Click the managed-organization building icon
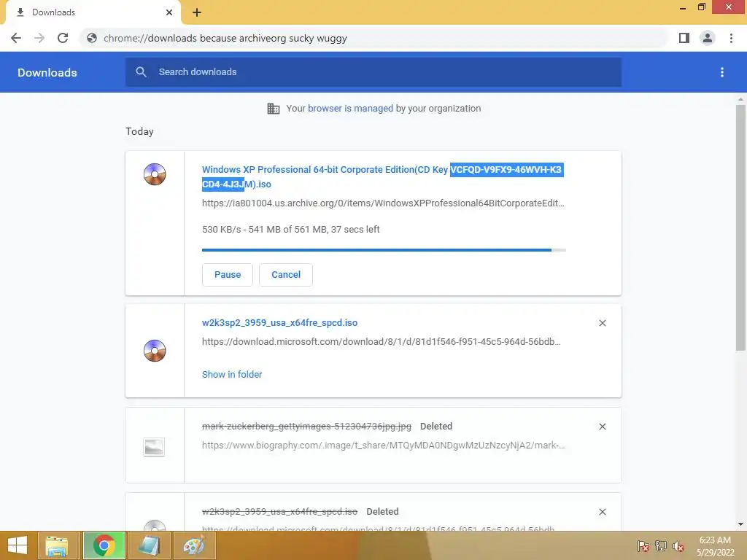Image resolution: width=747 pixels, height=560 pixels. click(274, 109)
